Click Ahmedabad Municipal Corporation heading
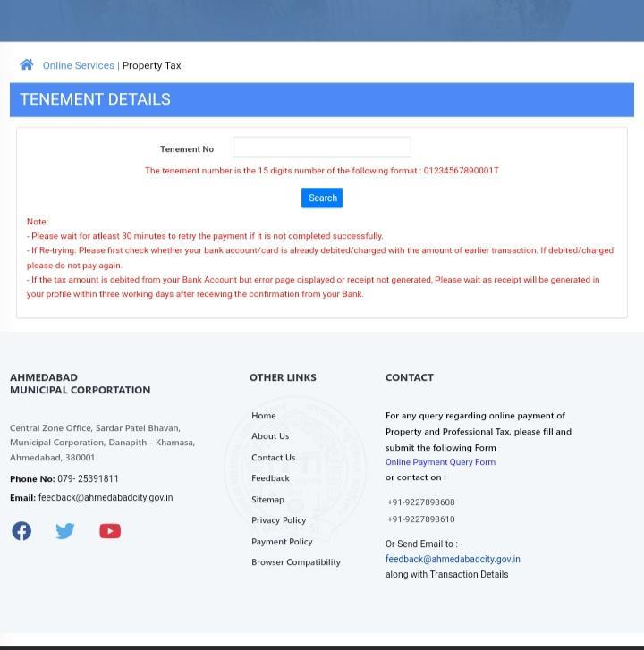Screen dimensions: 644x650 80,384
